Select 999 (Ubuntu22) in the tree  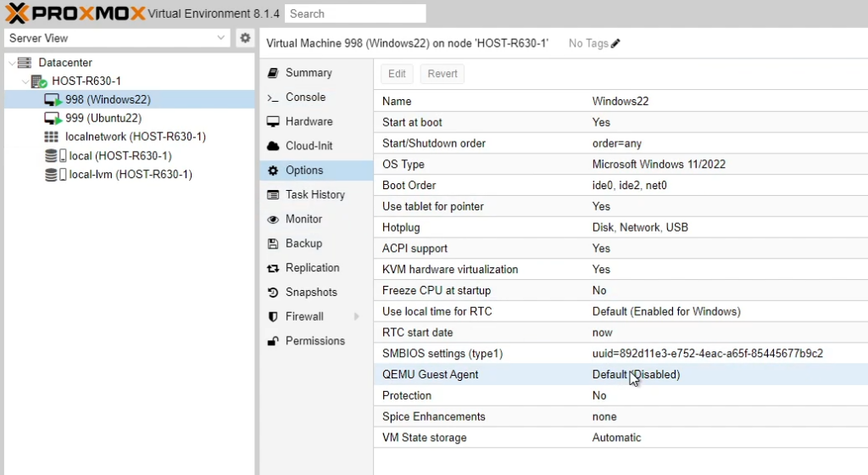(x=130, y=119)
